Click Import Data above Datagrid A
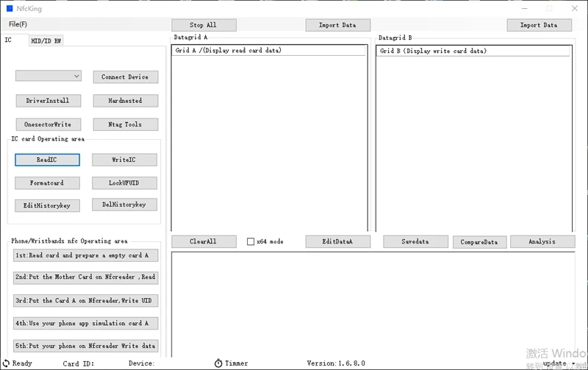 point(338,25)
